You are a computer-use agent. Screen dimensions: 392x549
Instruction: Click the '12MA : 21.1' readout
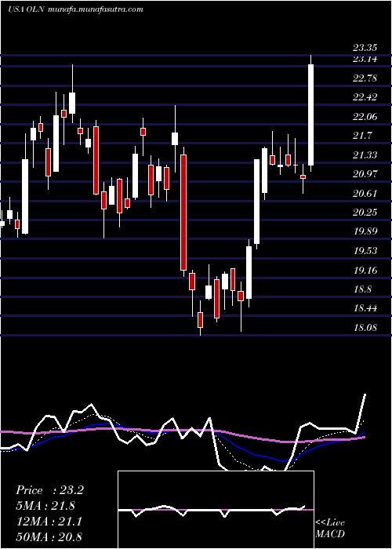[49, 522]
